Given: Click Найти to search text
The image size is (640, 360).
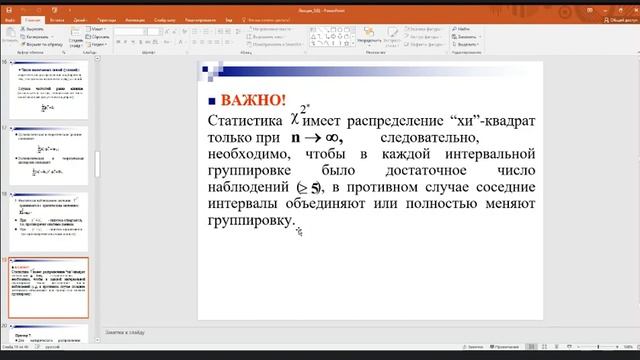Looking at the screenshot, I should pos(461,29).
